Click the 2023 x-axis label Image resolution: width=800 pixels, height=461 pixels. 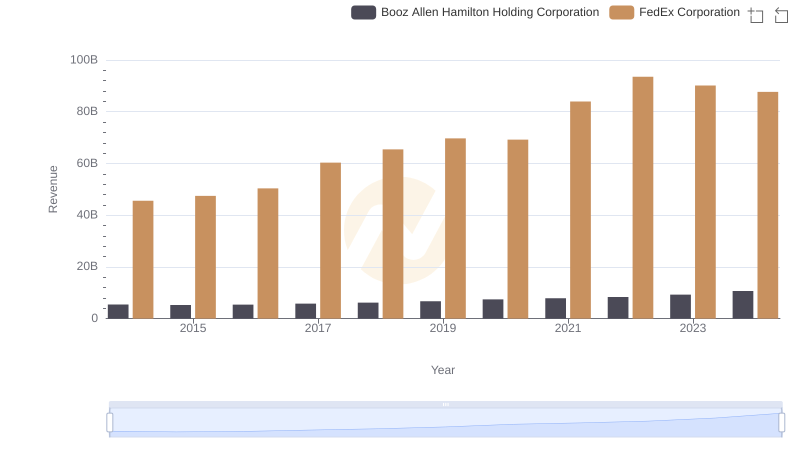point(693,328)
